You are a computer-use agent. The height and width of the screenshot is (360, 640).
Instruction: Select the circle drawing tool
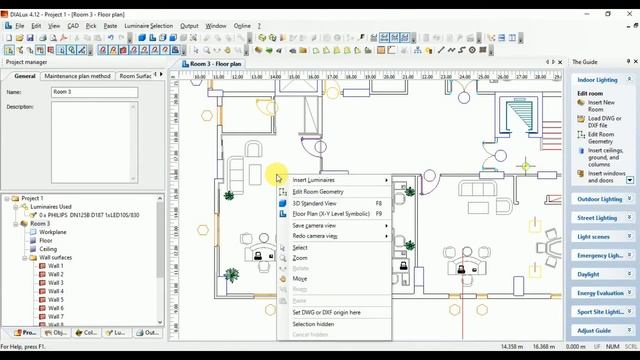point(472,50)
